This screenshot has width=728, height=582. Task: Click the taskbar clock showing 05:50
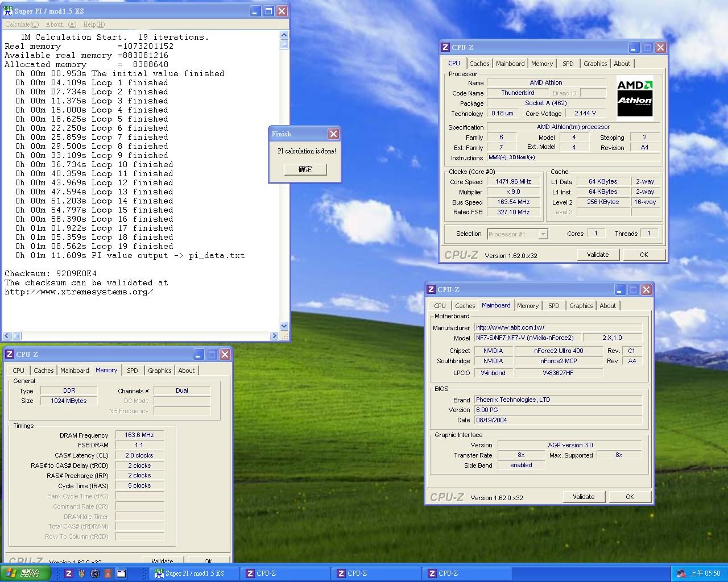pyautogui.click(x=705, y=573)
